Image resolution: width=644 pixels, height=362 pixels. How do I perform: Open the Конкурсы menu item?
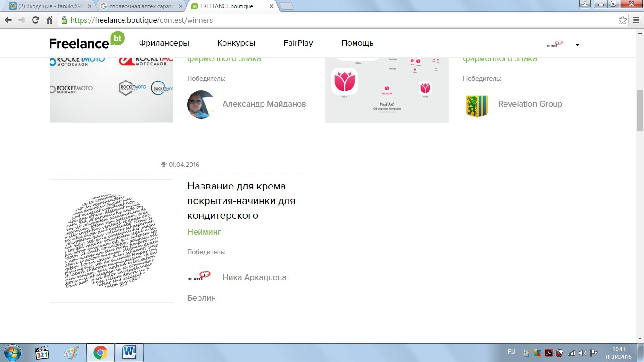[236, 43]
